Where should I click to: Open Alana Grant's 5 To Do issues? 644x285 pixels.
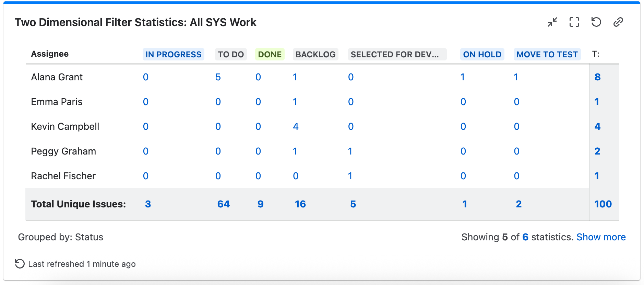218,77
